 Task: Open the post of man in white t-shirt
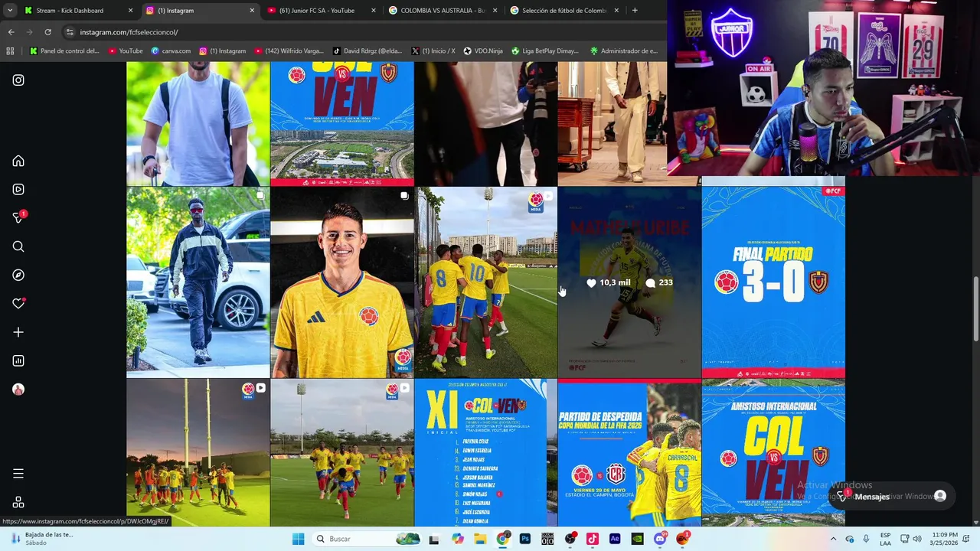click(198, 124)
